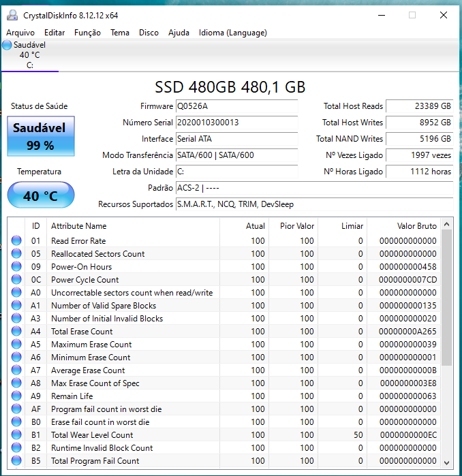Click Nº Horas Ligado value 1112 horas

click(x=420, y=172)
